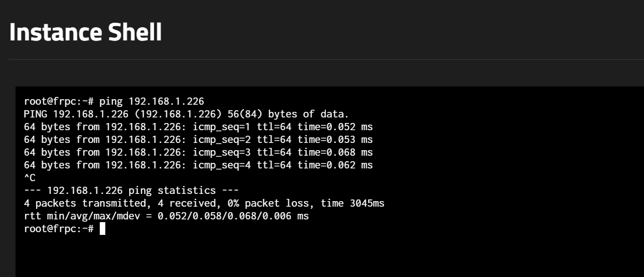Click the PING 56(84) bytes of data line
Viewport: 644px width, 277px height.
pos(186,114)
